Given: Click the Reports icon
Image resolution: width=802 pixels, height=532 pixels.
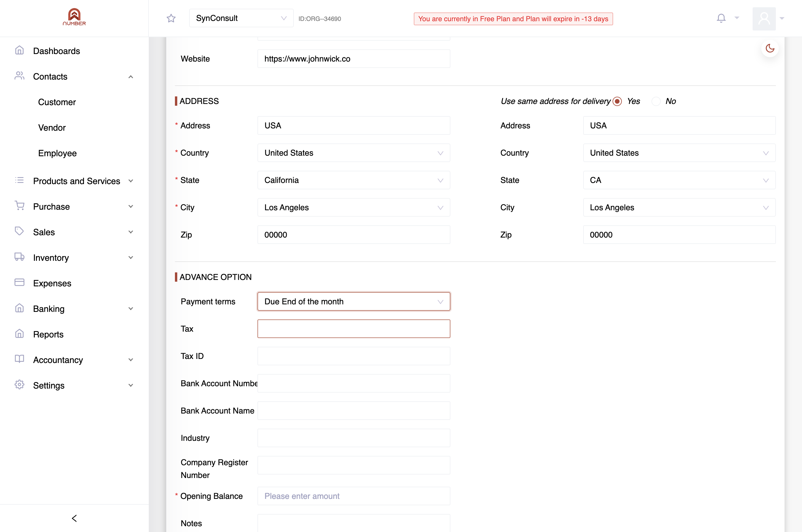Looking at the screenshot, I should pos(19,334).
